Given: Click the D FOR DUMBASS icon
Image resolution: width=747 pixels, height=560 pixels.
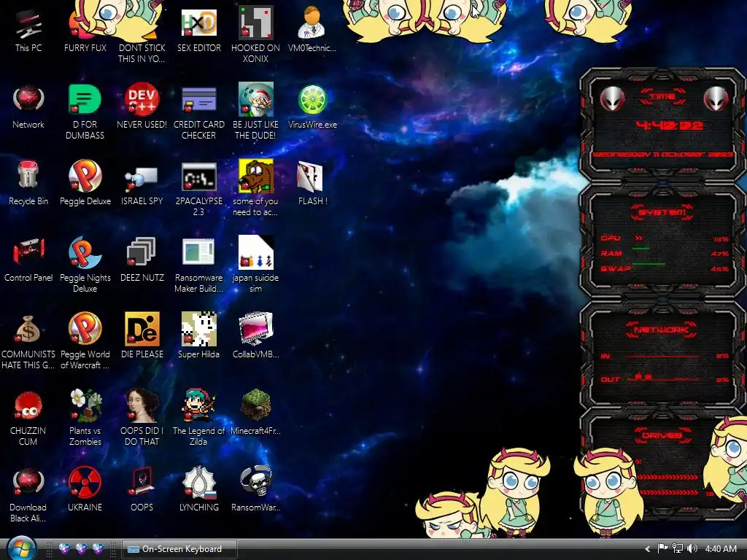Looking at the screenshot, I should (x=85, y=99).
